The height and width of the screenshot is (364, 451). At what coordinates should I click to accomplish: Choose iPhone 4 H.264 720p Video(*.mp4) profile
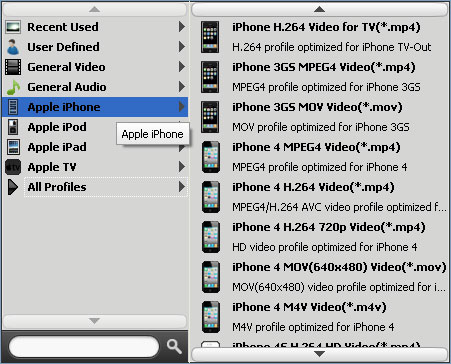click(x=329, y=227)
